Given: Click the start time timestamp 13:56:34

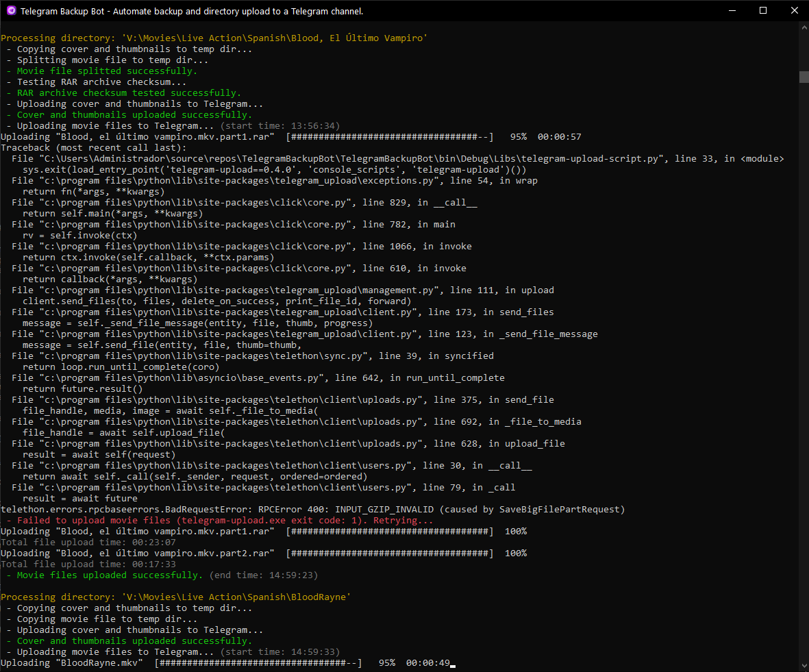Looking at the screenshot, I should click(x=314, y=125).
